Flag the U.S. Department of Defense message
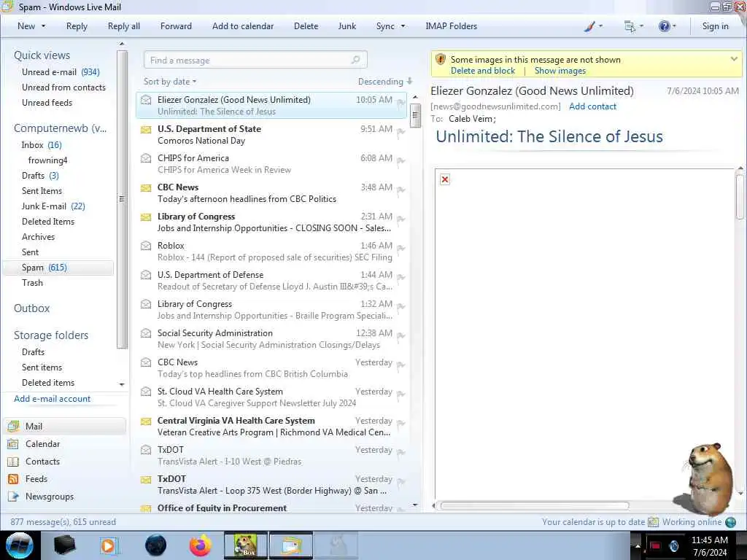The width and height of the screenshot is (747, 560). pyautogui.click(x=400, y=278)
